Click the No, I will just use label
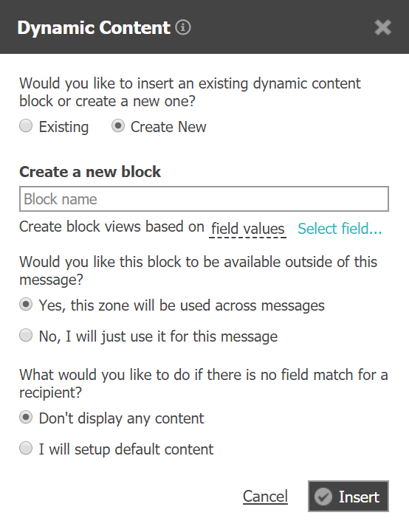 [158, 336]
